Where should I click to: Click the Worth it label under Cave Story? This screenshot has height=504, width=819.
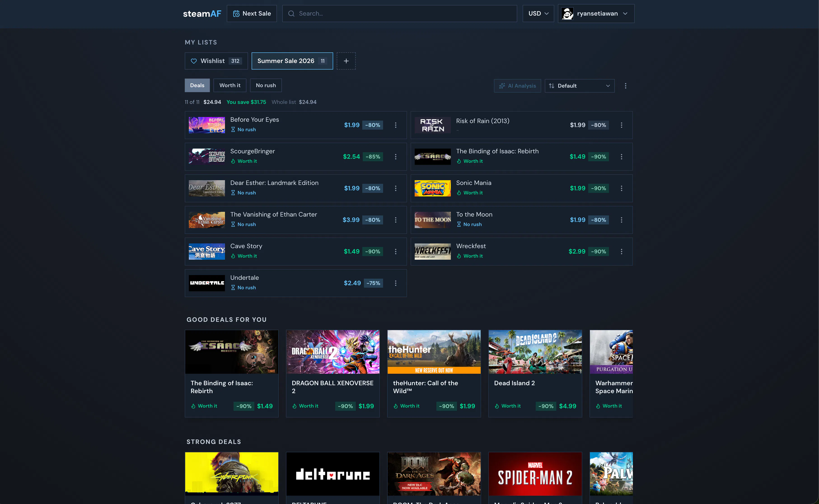coord(244,256)
